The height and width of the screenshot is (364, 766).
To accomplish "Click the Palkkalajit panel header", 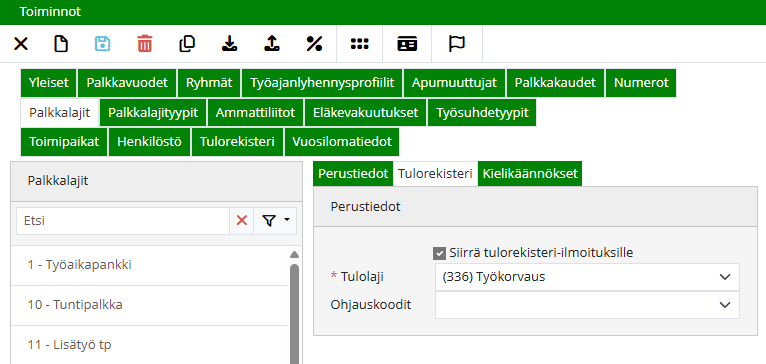I will (x=156, y=181).
